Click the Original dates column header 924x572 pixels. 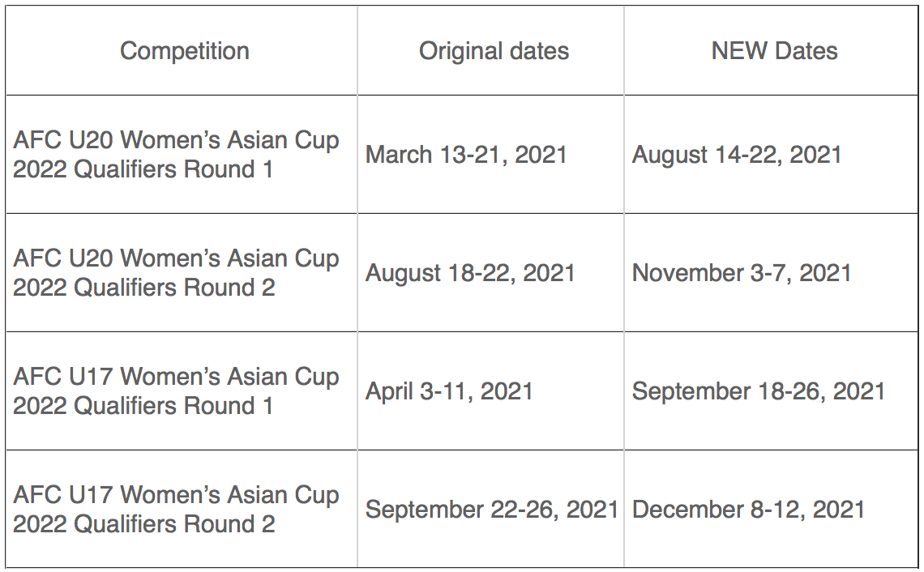(490, 51)
